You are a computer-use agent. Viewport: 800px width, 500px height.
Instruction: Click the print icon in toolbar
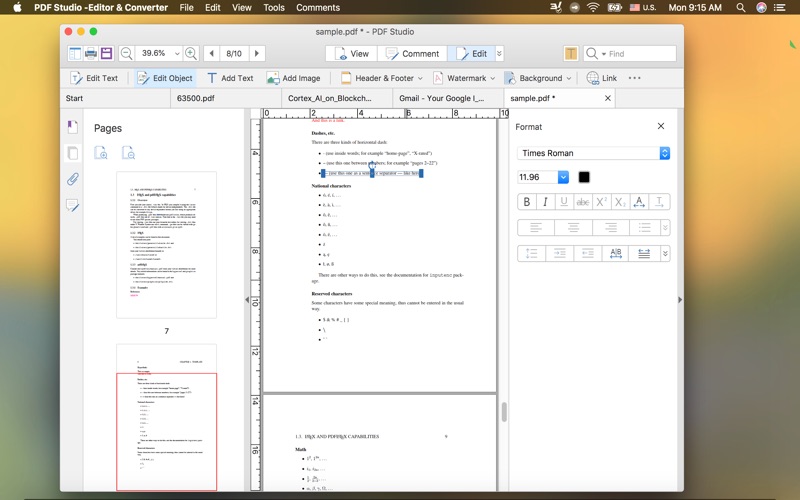(91, 53)
